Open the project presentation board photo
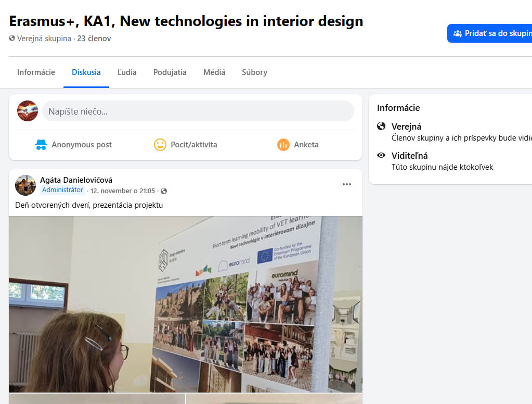 [x=186, y=304]
